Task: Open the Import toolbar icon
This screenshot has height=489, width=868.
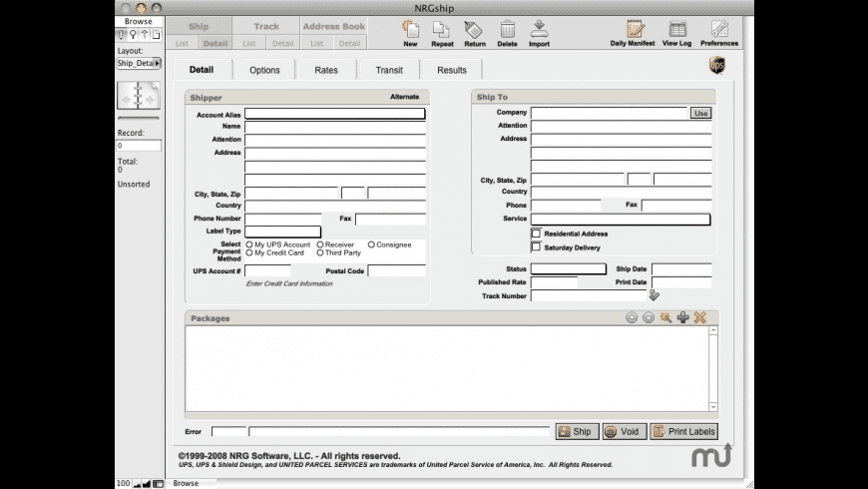Action: click(539, 30)
